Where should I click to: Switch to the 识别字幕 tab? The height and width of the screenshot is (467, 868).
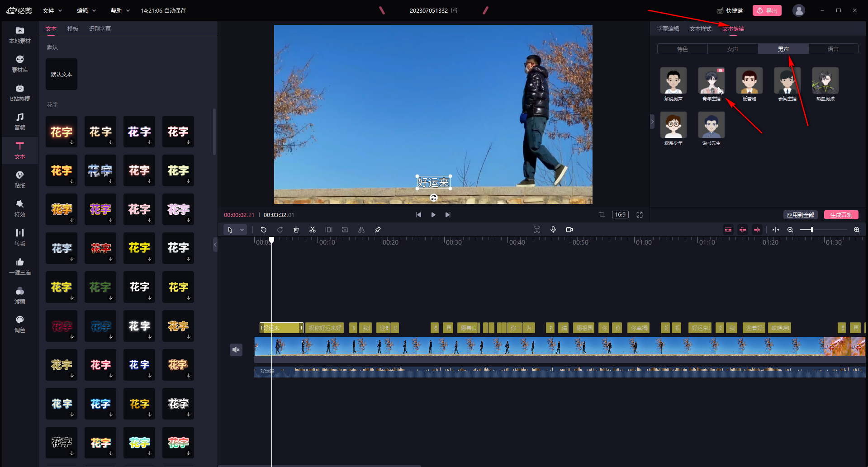coord(100,28)
